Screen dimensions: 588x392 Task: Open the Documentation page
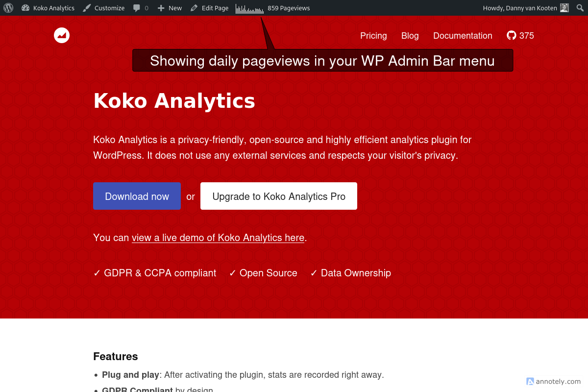point(463,36)
